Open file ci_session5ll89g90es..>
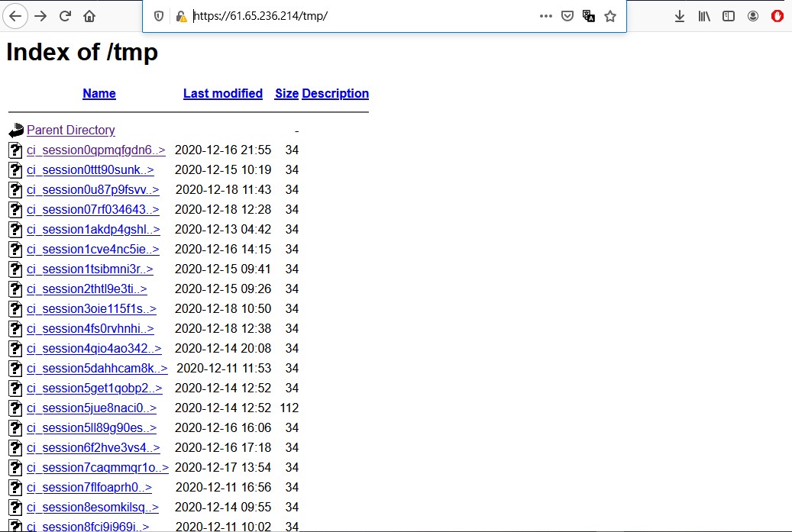Viewport: 792px width, 532px height. click(x=92, y=428)
